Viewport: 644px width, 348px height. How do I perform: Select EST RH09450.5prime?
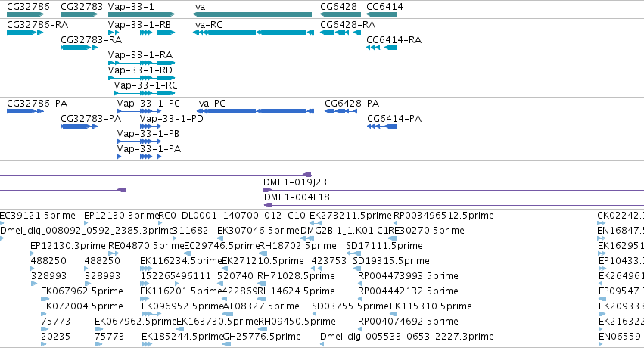tap(263, 330)
